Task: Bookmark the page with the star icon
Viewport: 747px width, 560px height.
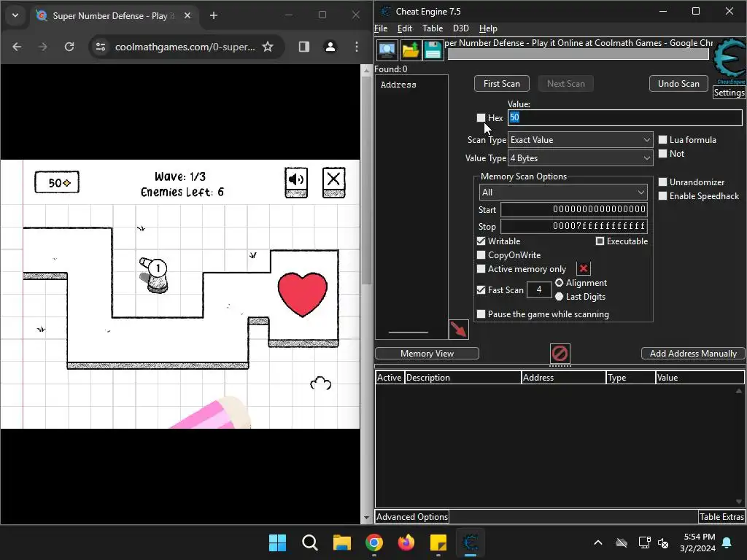Action: click(268, 47)
